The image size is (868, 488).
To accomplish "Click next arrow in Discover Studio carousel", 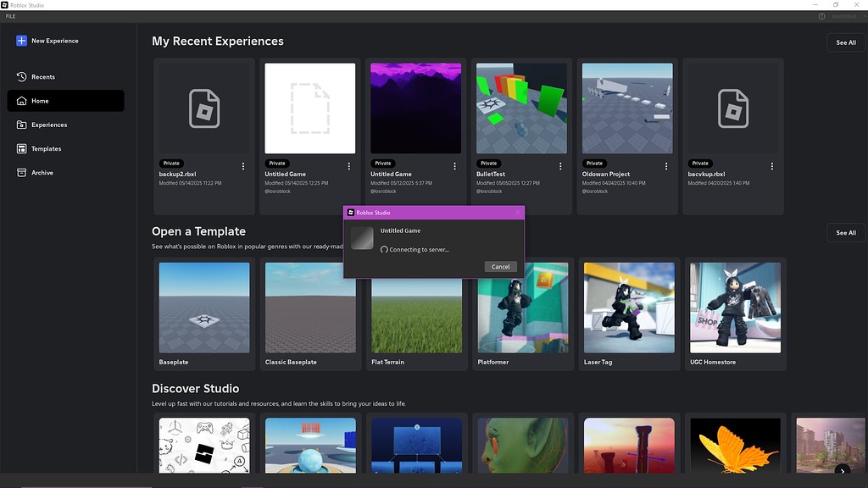I will [843, 471].
